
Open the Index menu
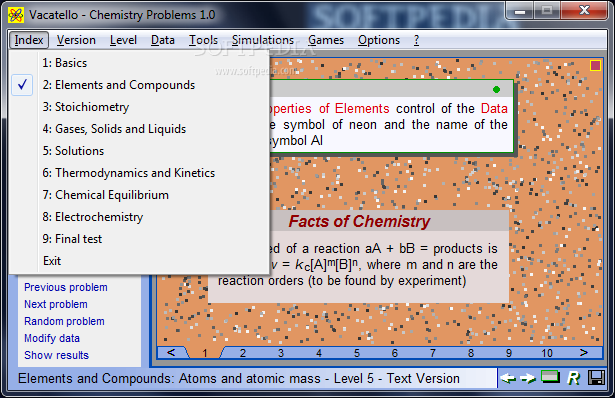29,40
